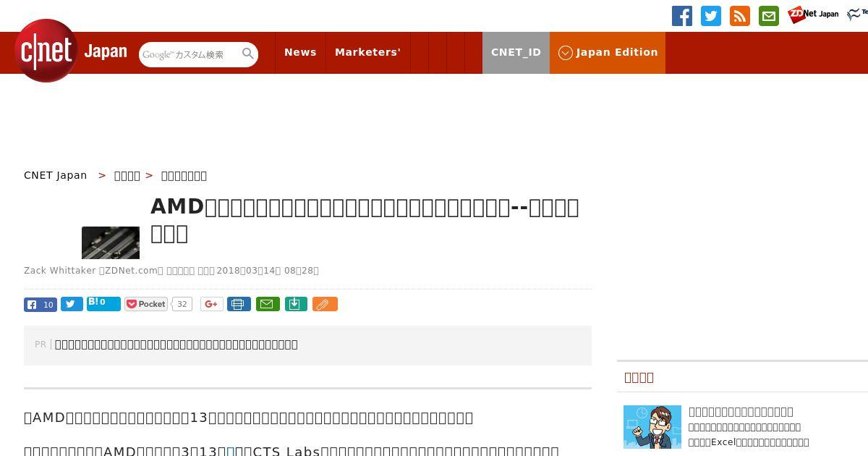Viewport: 868px width, 456px height.
Task: Click the orange paperclip clip icon
Action: [325, 304]
